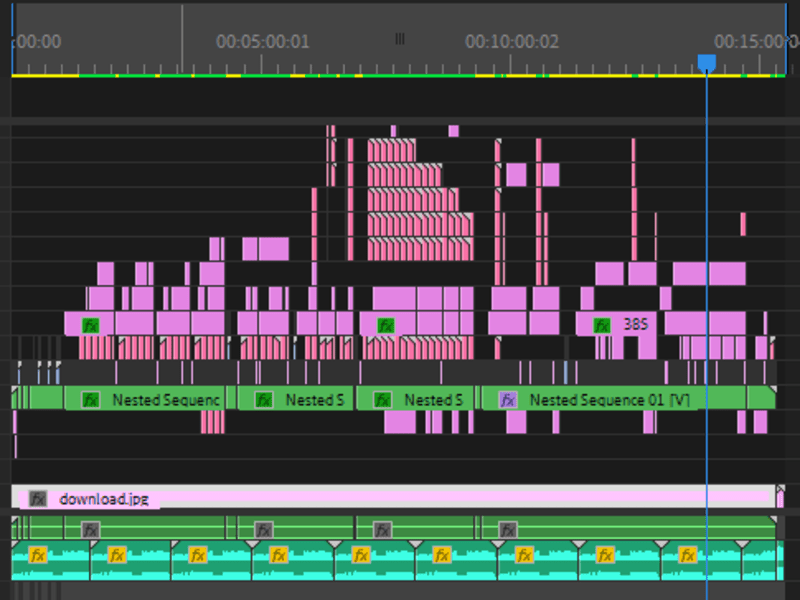
Task: Select the 'Nested Sequenc' video clip
Action: coord(144,398)
